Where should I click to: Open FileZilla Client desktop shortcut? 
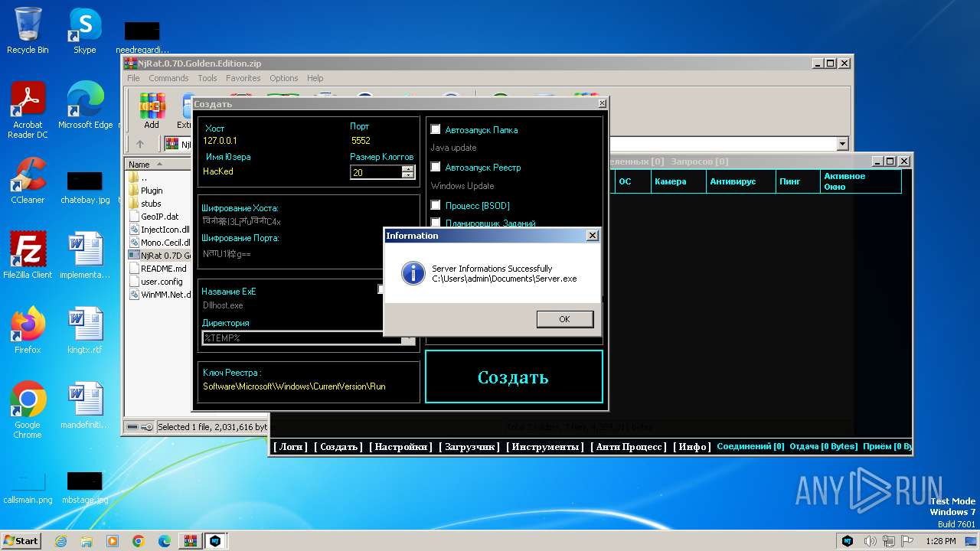[x=28, y=255]
